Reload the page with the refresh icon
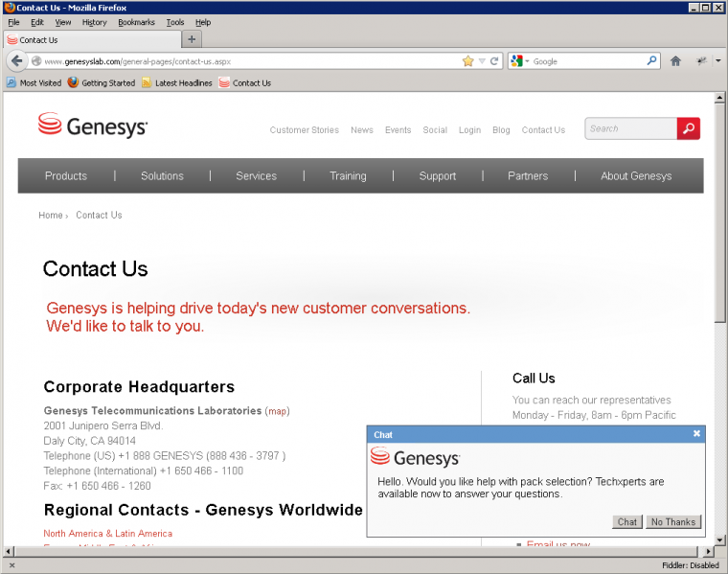The height and width of the screenshot is (574, 728). [494, 60]
